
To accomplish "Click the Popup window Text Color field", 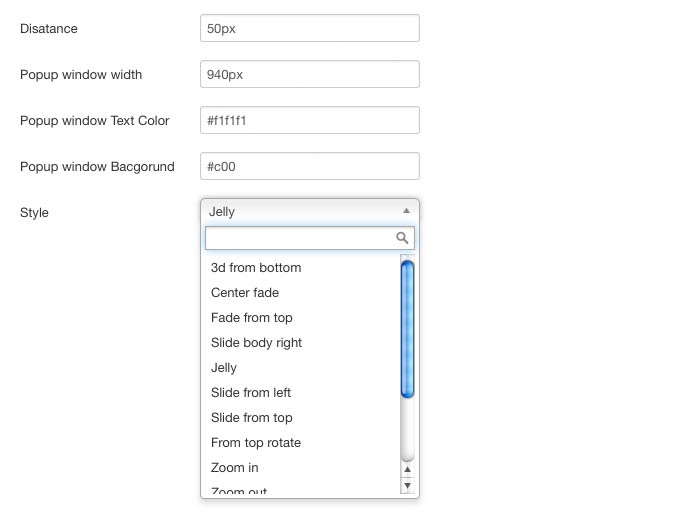I will 309,121.
